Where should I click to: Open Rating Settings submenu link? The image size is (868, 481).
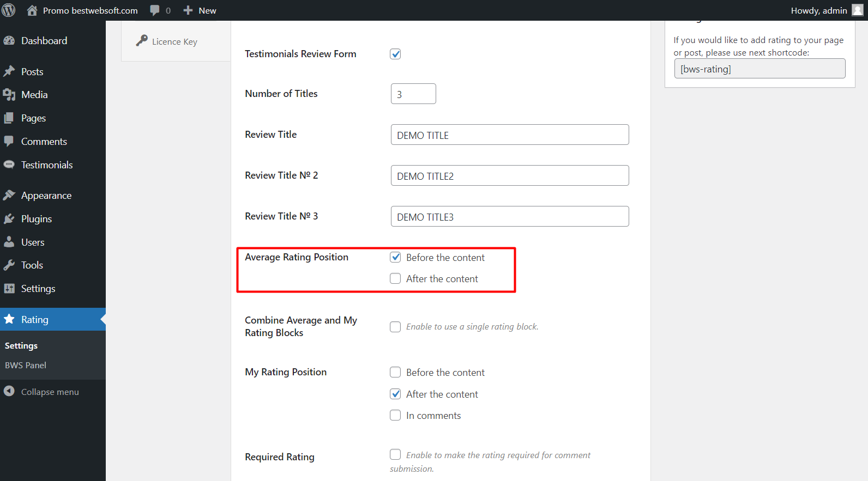click(x=21, y=346)
